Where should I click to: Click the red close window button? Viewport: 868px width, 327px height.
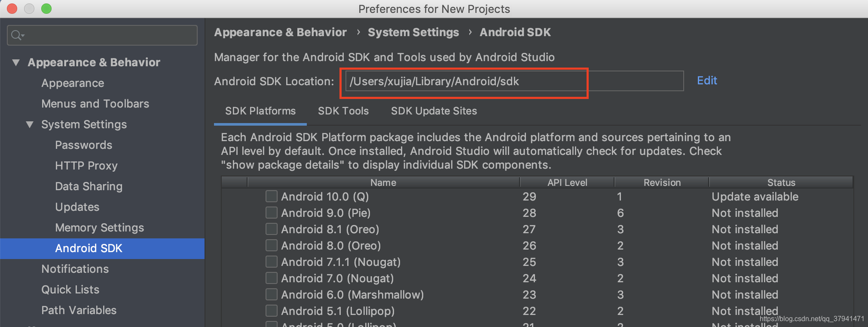tap(12, 9)
